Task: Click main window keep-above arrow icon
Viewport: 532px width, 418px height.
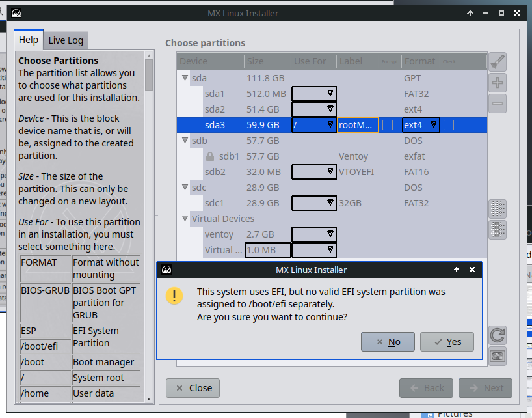Action: pyautogui.click(x=470, y=13)
